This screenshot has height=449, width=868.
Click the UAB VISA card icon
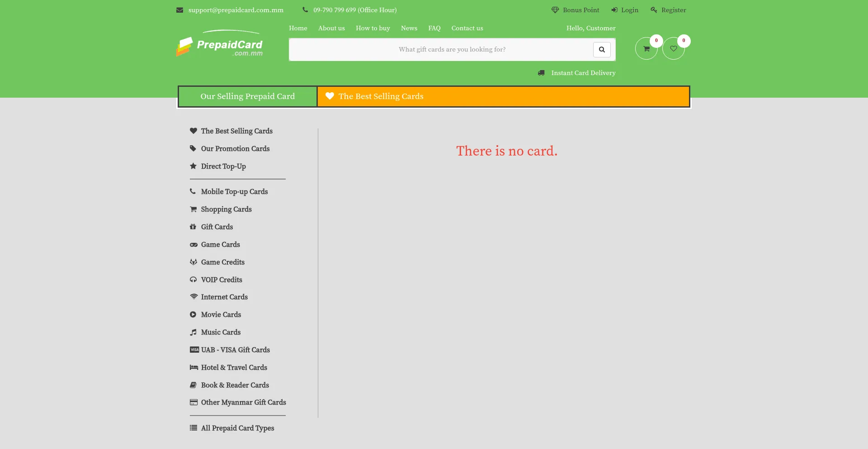coord(194,350)
